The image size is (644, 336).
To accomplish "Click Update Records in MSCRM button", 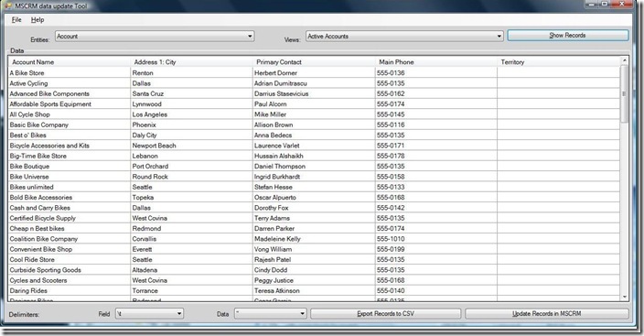I will coord(547,314).
